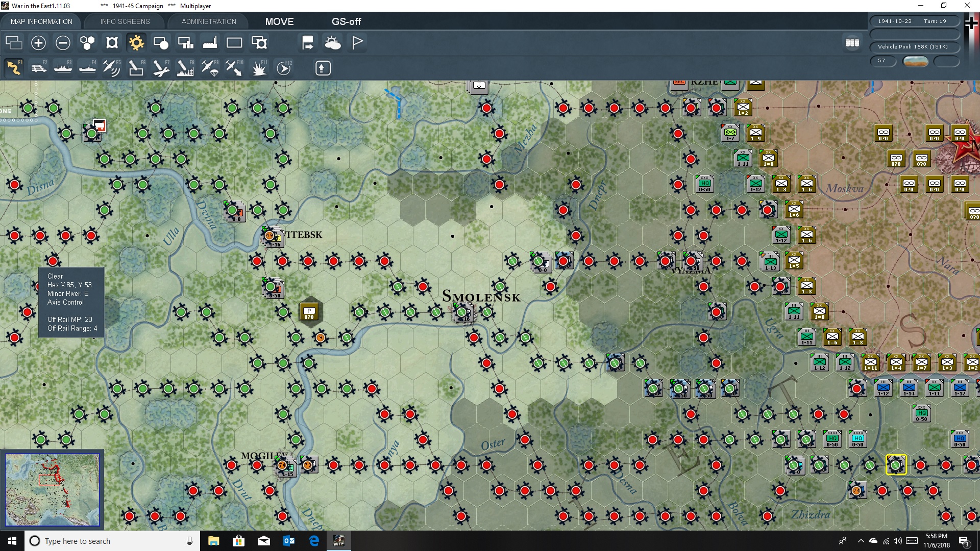Viewport: 980px width, 551px height.
Task: Click the mini-map overview thumbnail
Action: (52, 490)
